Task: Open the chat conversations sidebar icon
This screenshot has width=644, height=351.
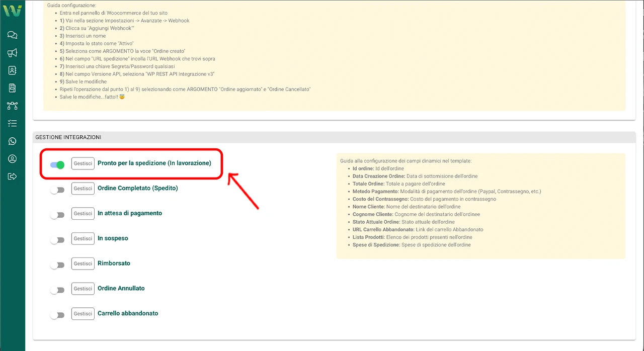Action: (13, 35)
